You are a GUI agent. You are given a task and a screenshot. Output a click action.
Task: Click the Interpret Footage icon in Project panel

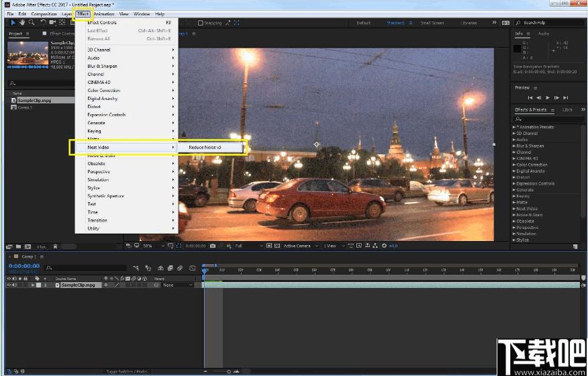pos(9,246)
